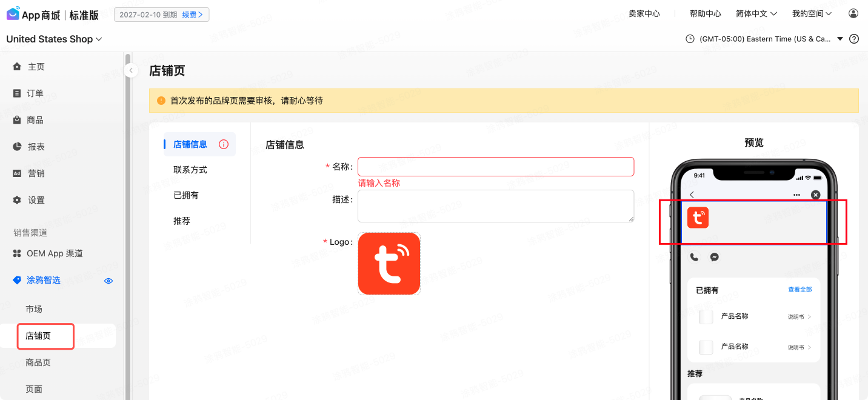Click the back arrow in phone preview
This screenshot has height=400, width=868.
[692, 195]
